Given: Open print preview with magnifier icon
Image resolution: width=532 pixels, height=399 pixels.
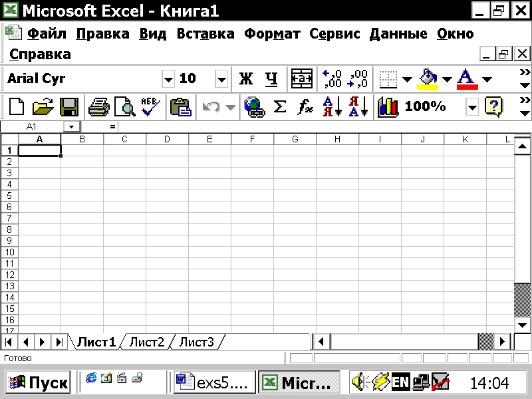Looking at the screenshot, I should pyautogui.click(x=124, y=106).
